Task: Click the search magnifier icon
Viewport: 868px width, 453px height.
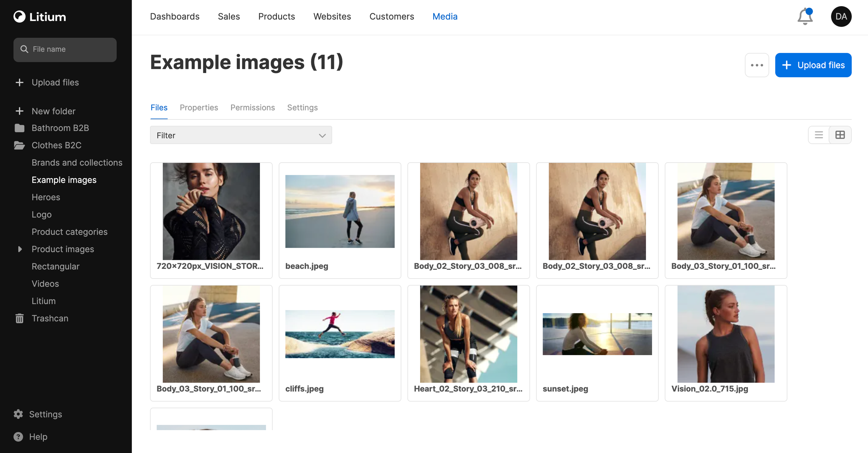Action: [24, 49]
